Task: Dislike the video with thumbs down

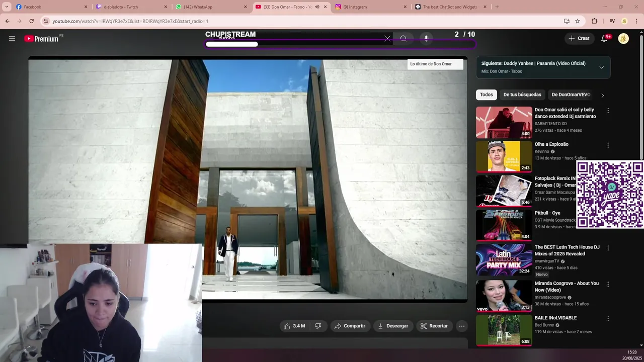Action: [x=318, y=326]
